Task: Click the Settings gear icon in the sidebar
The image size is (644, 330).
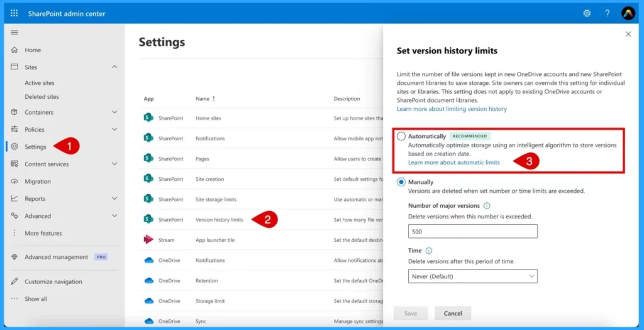Action: click(x=14, y=147)
